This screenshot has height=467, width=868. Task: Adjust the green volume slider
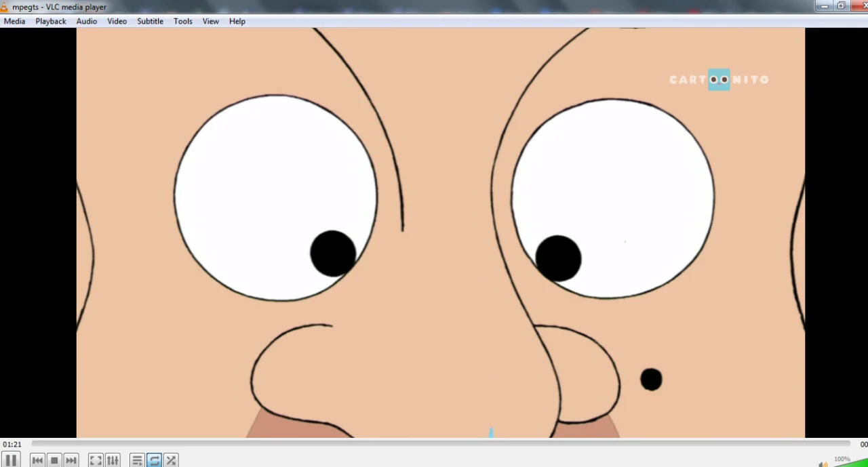coord(850,462)
